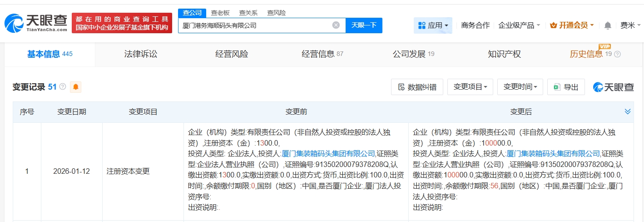Open the 经营风险 tab
The width and height of the screenshot is (644, 222).
point(232,54)
